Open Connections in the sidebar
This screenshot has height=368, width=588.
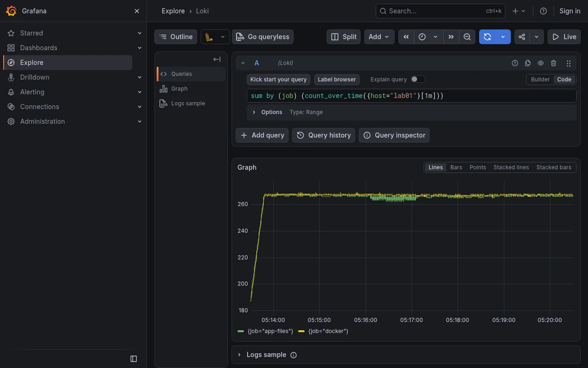[40, 107]
